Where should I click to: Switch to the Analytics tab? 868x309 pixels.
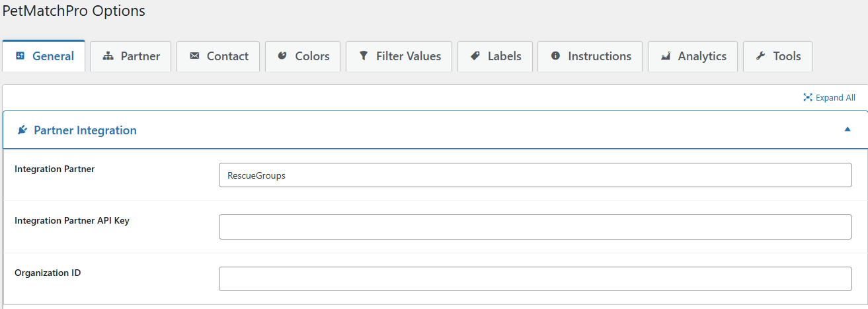pos(693,56)
